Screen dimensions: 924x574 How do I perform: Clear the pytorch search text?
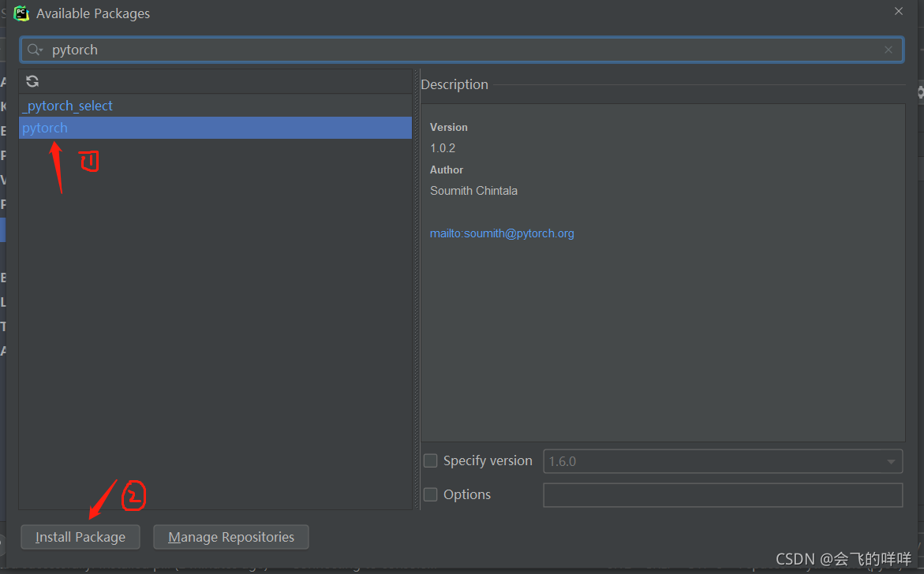pyautogui.click(x=888, y=50)
